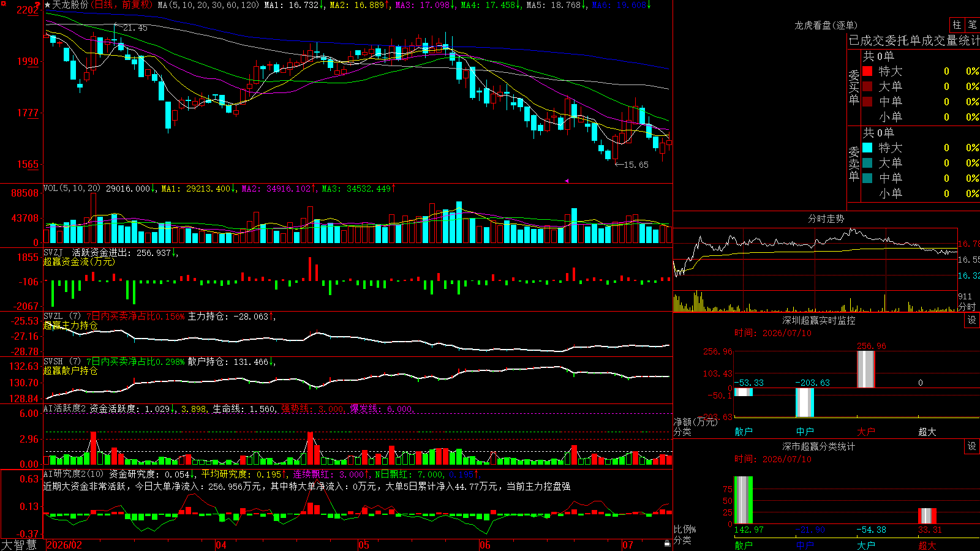
Task: Click the VOL(5,10,20) indicator label
Action: click(x=72, y=189)
